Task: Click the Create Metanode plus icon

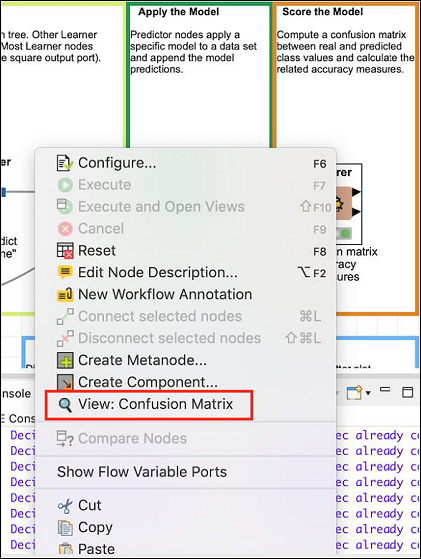Action: (x=65, y=360)
